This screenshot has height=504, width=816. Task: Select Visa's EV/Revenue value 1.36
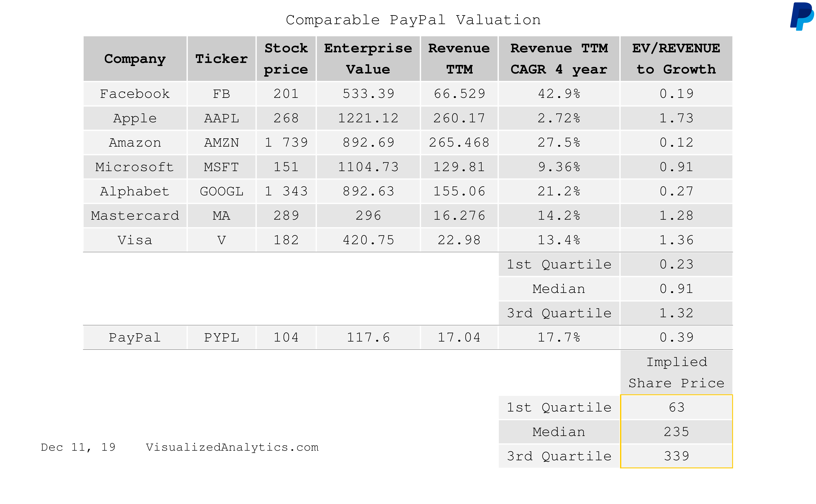676,240
